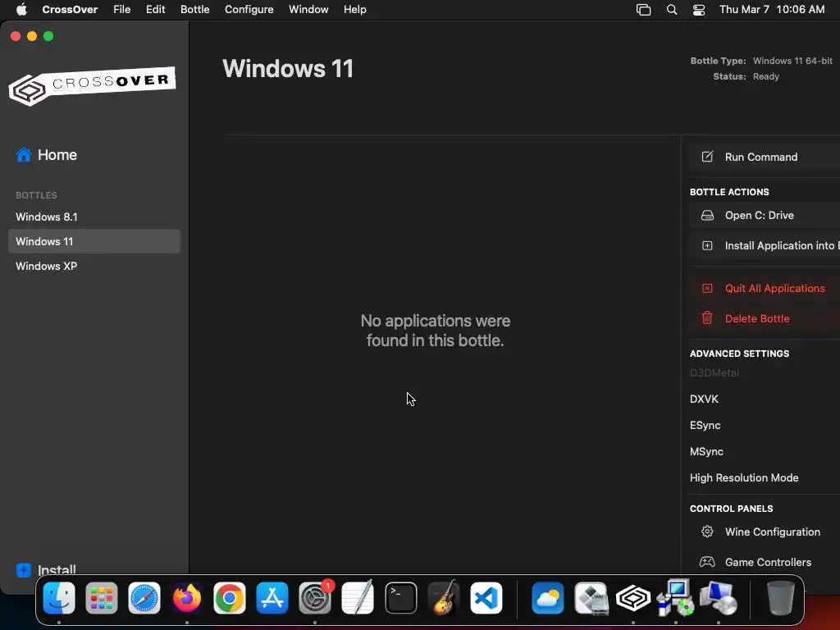
Task: Click the Game Controllers gamepad icon
Action: [707, 562]
